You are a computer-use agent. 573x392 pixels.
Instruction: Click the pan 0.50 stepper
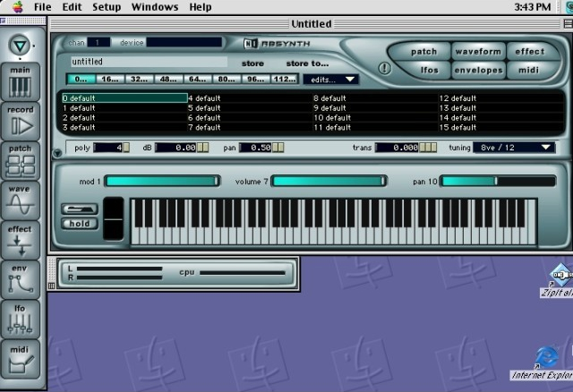(278, 148)
